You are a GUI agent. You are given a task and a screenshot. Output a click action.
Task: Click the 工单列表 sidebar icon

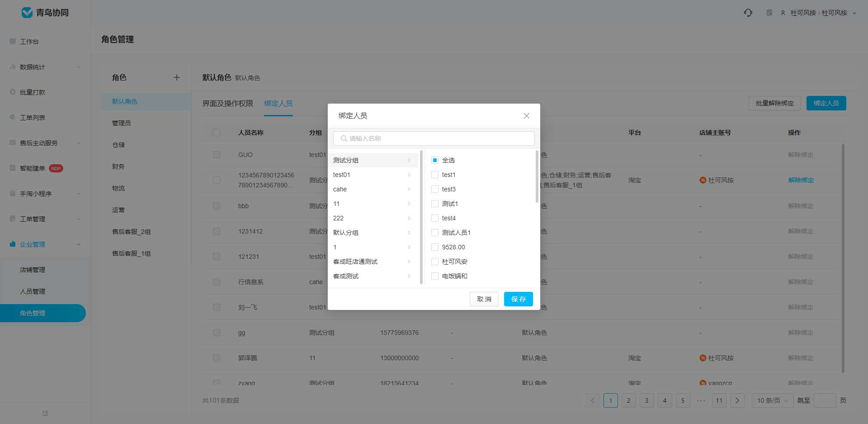(x=13, y=117)
